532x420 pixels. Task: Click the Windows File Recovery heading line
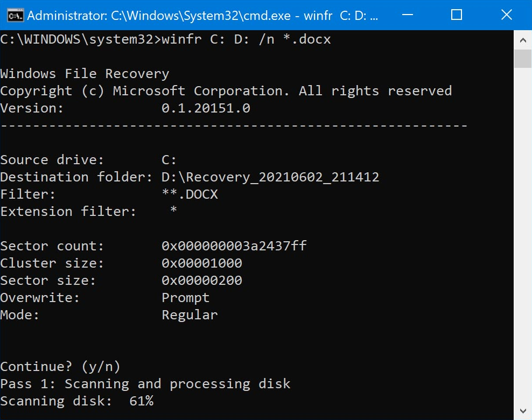[x=85, y=74]
